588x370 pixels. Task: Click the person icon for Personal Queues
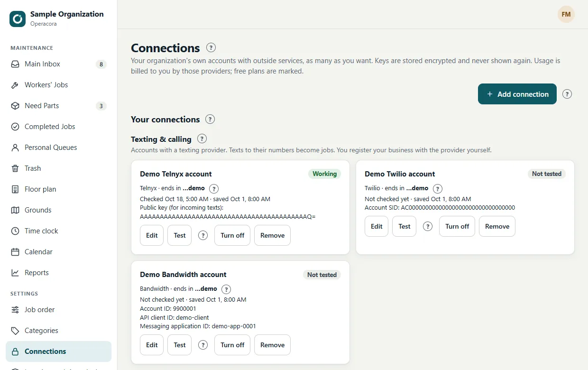(15, 148)
